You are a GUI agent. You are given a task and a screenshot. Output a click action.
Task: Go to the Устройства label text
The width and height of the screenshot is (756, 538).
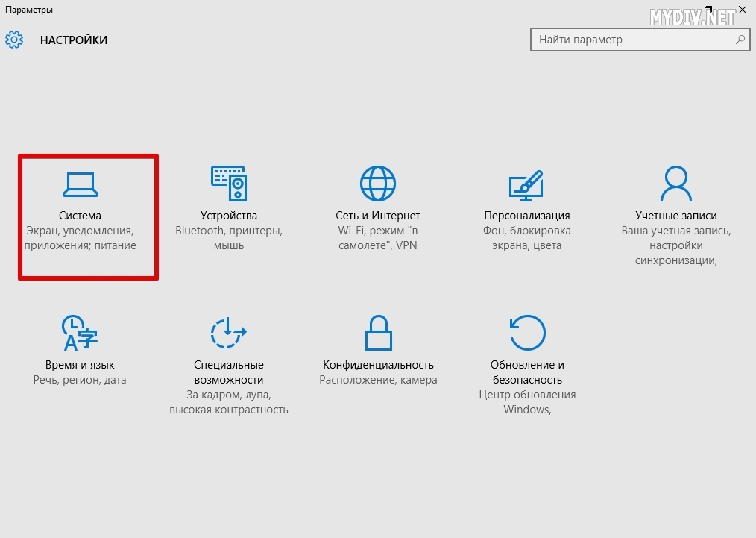tap(229, 216)
